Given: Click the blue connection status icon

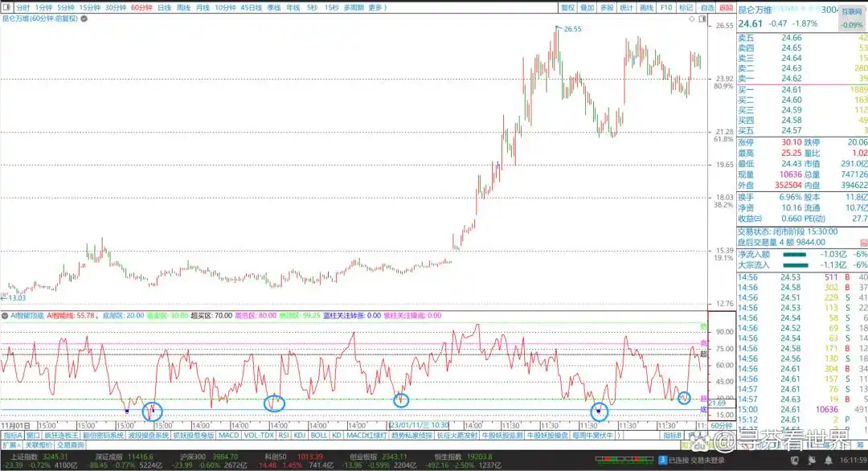Looking at the screenshot, I should (661, 459).
